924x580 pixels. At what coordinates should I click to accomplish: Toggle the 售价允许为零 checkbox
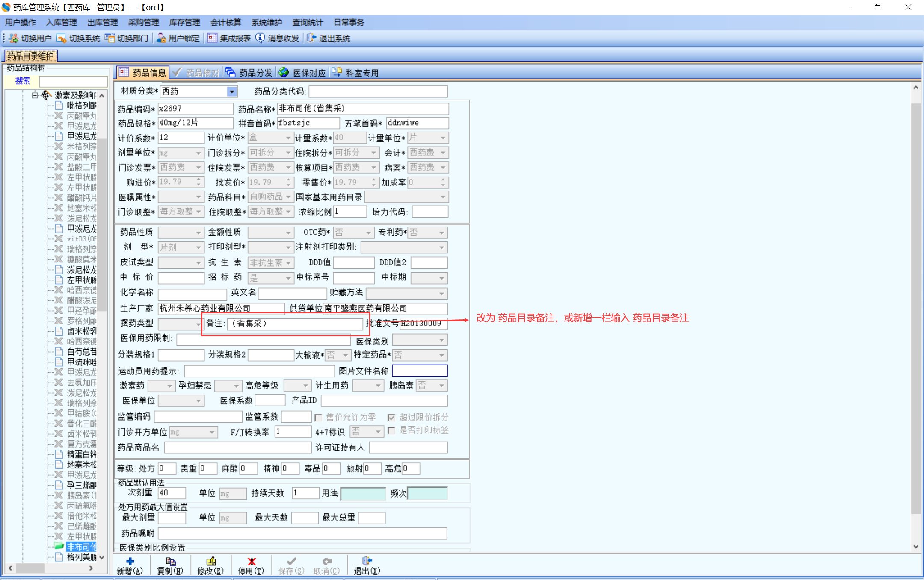pyautogui.click(x=318, y=417)
